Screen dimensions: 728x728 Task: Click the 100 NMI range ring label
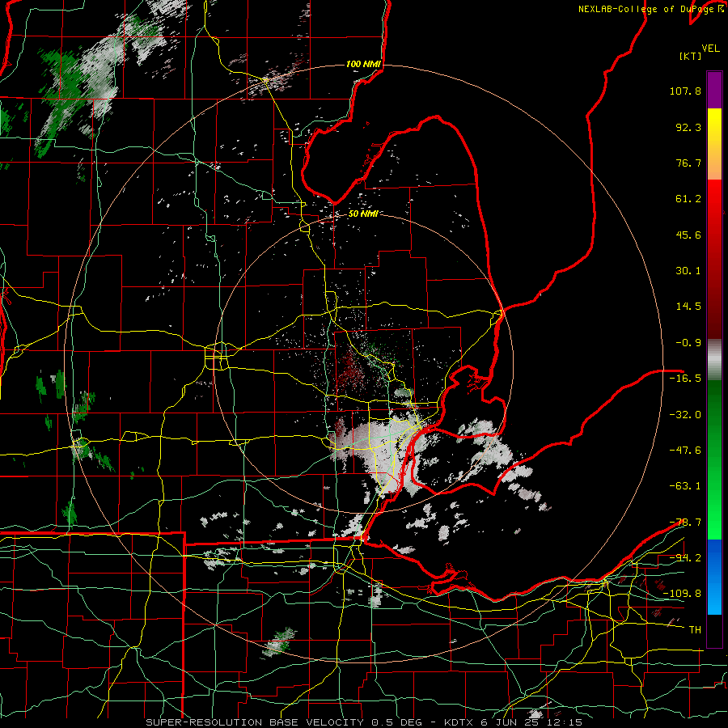[363, 64]
